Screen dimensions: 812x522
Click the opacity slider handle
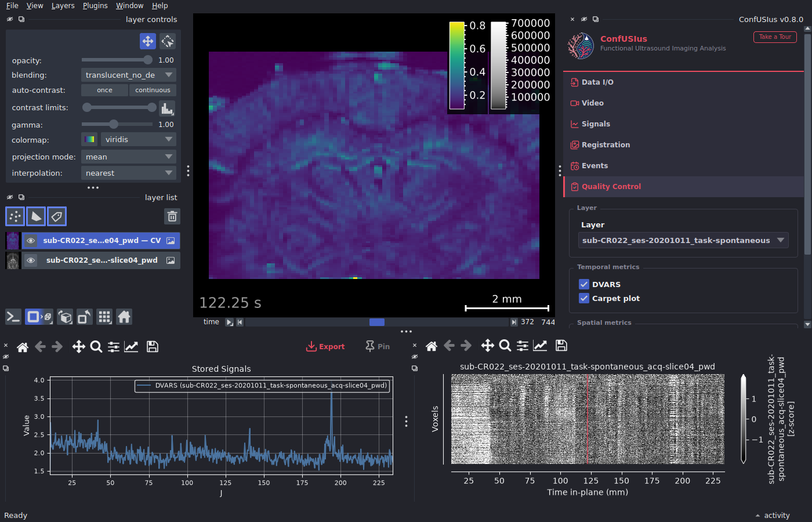[148, 60]
